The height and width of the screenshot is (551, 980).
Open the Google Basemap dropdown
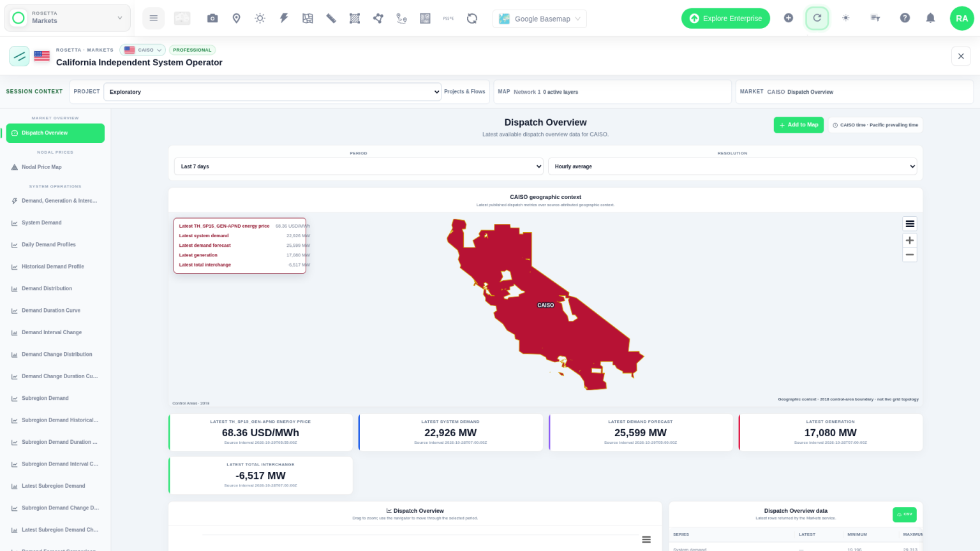[540, 18]
